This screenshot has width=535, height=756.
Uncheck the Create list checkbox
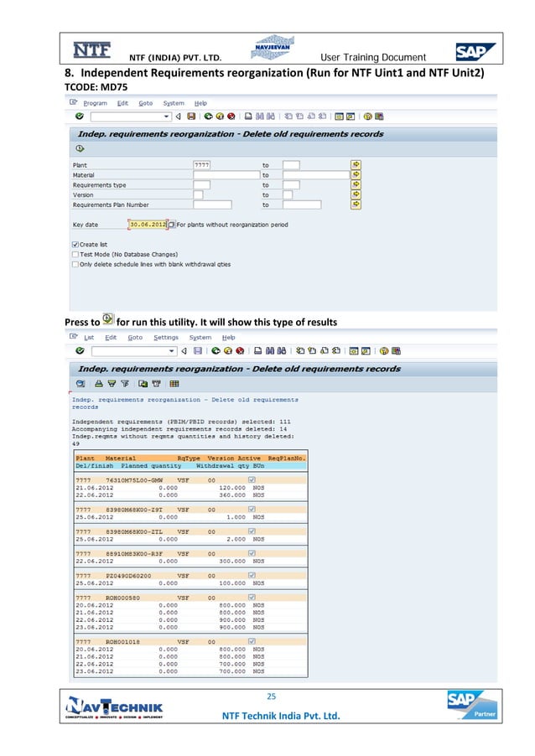75,245
